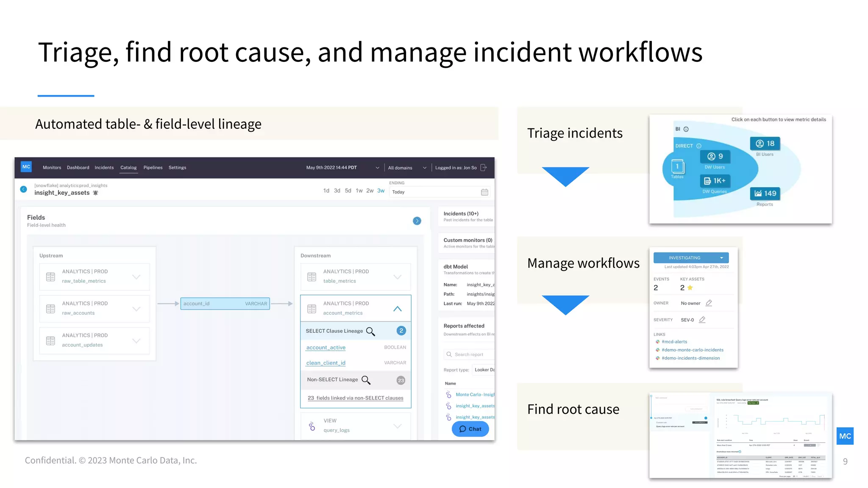This screenshot has height=488, width=868.
Task: Click the 1K+ DW Queries metric button
Action: (x=715, y=181)
